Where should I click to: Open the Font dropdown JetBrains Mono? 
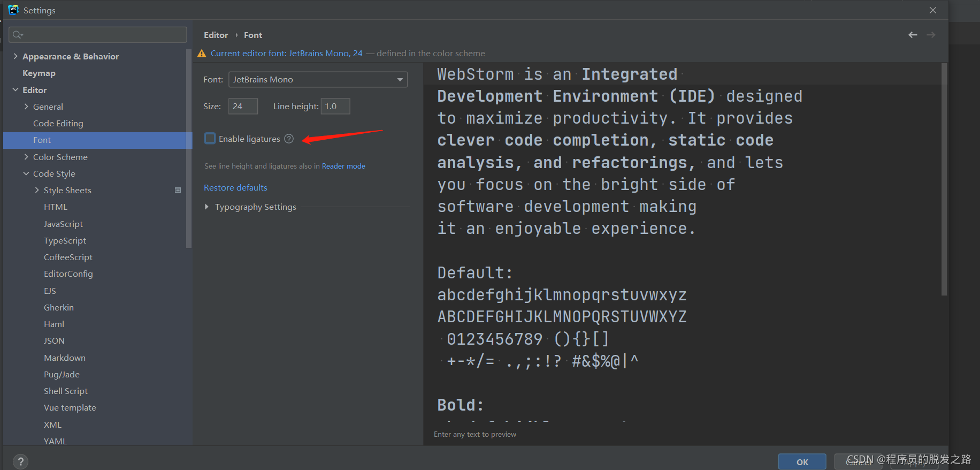coord(318,79)
